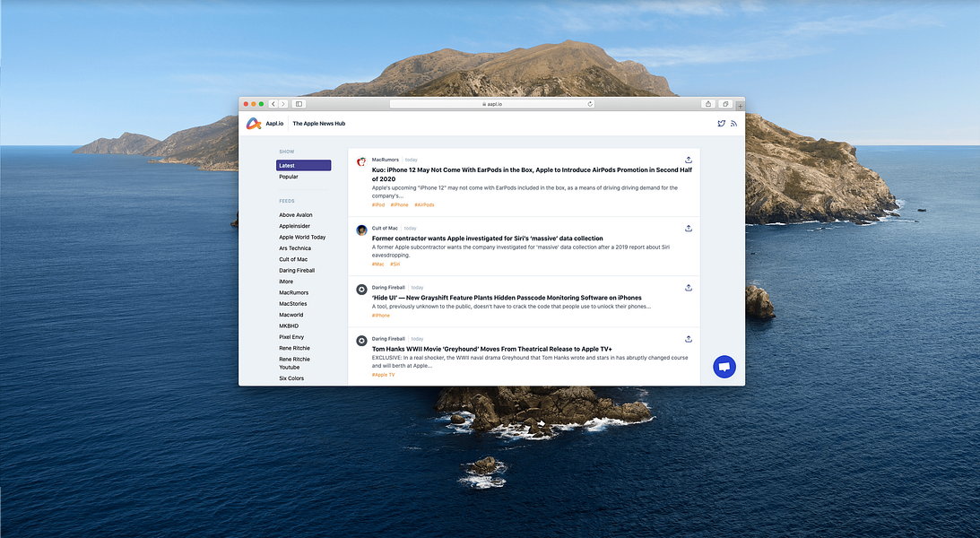Open the Twitter bird icon in the header
The image size is (980, 538).
pos(721,124)
